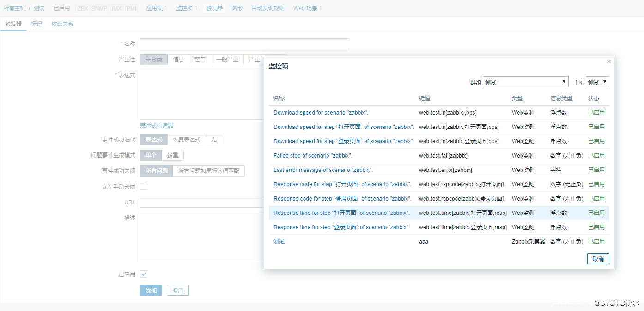
Task: Click the Zabbix采集器 type cell
Action: pyautogui.click(x=529, y=241)
